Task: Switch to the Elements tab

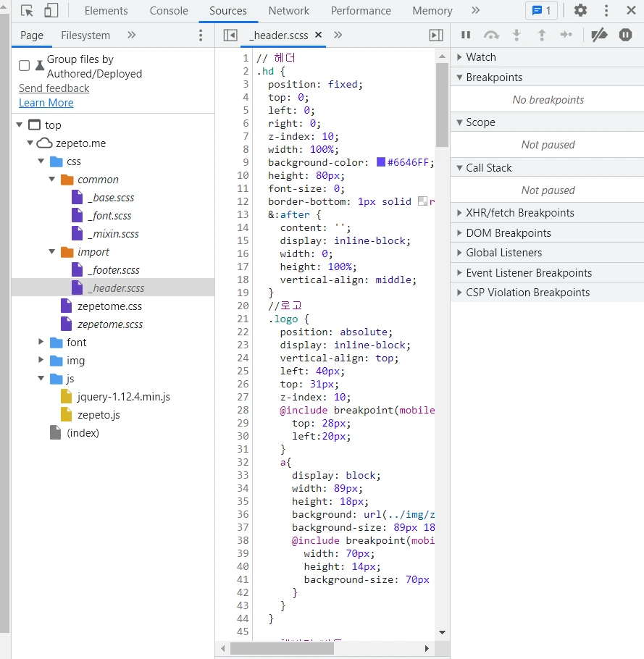Action: coord(106,11)
